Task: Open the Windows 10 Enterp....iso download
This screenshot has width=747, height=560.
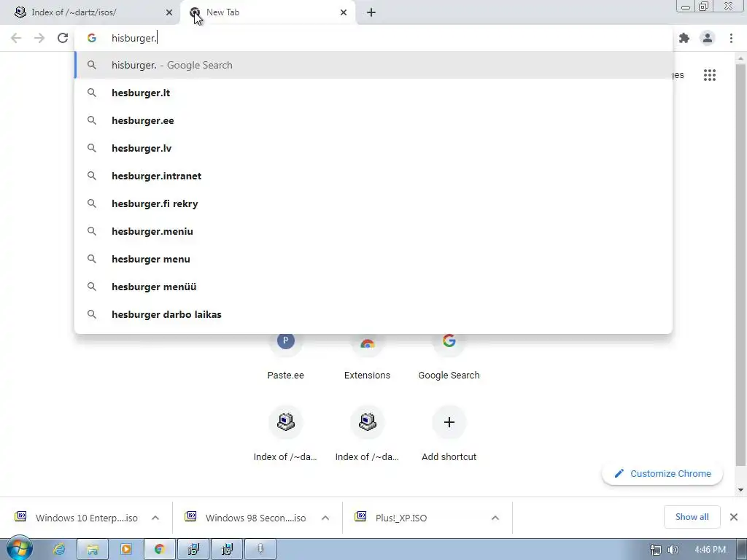Action: [77, 518]
